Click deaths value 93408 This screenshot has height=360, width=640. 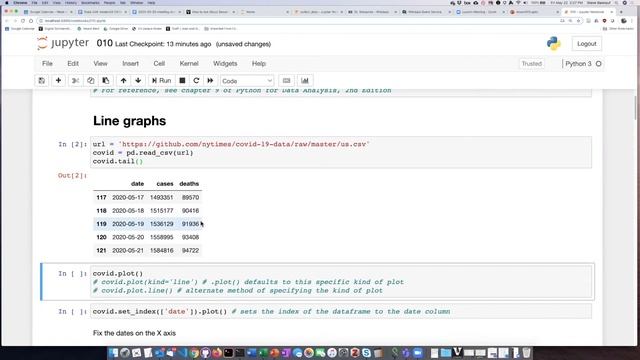191,237
